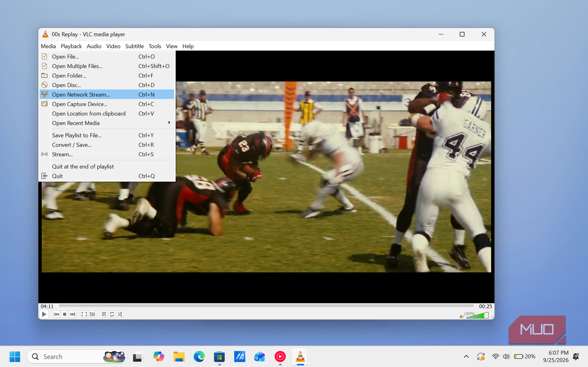Image resolution: width=588 pixels, height=367 pixels.
Task: Click the VLC taskbar icon
Action: pos(300,356)
